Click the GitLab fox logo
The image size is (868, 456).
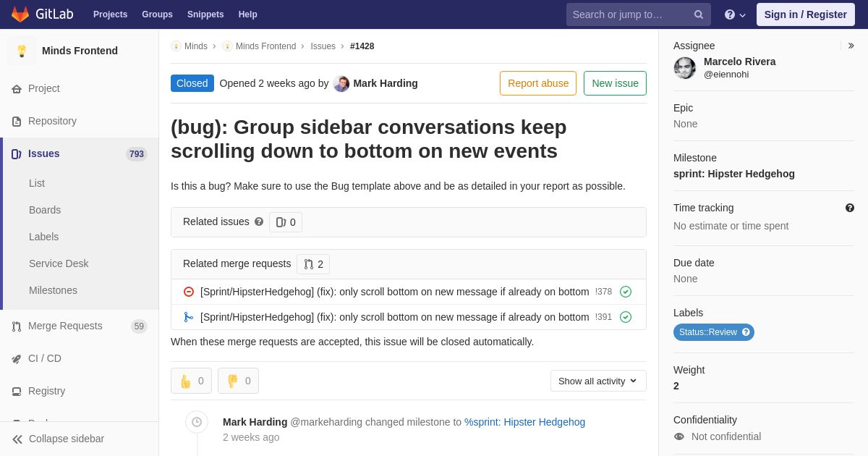click(20, 14)
